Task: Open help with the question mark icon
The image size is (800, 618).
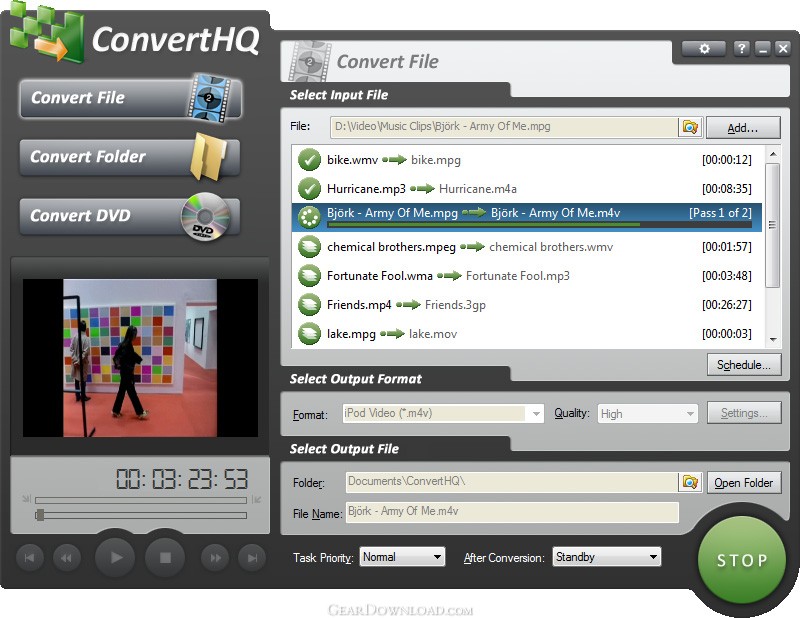Action: pyautogui.click(x=741, y=48)
